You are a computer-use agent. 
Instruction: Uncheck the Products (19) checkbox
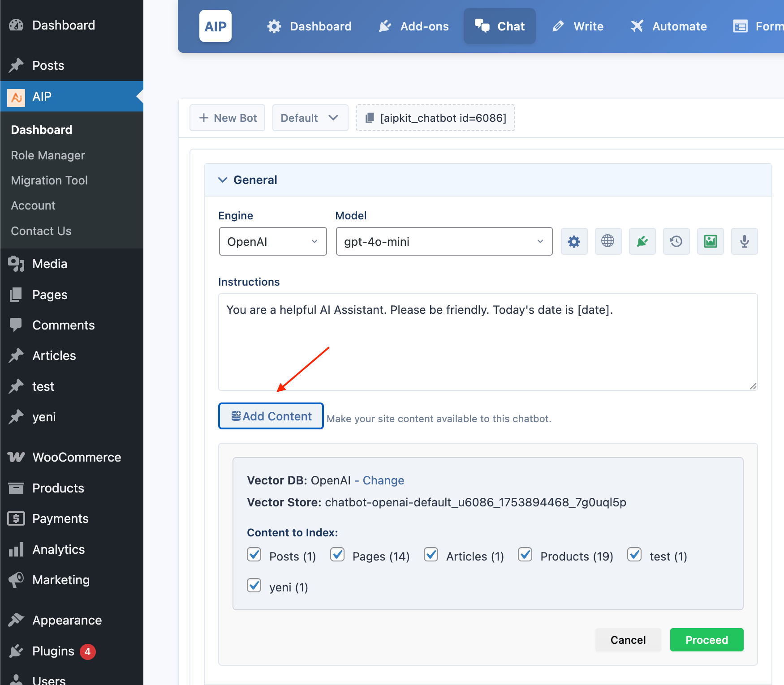525,554
